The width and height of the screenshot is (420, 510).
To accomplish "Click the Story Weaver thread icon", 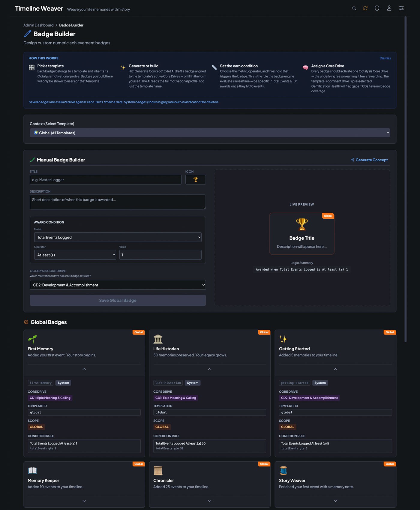I will click(283, 471).
